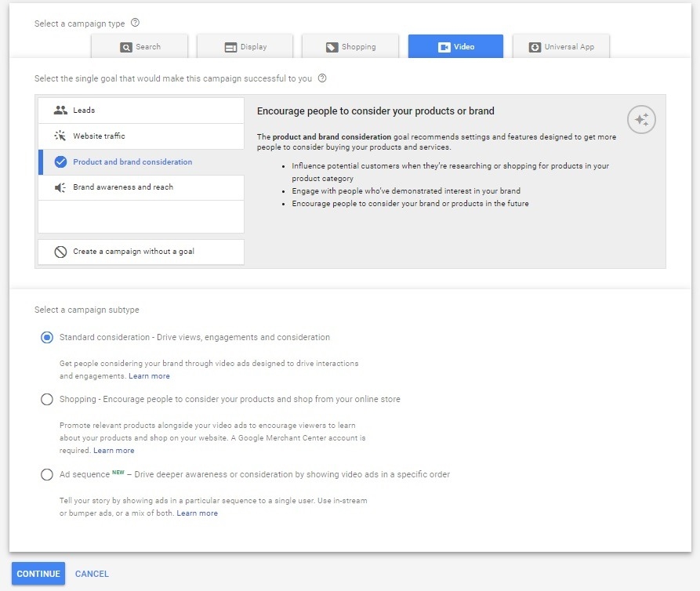Select Create a campaign without a goal
The width and height of the screenshot is (700, 591).
[x=140, y=252]
